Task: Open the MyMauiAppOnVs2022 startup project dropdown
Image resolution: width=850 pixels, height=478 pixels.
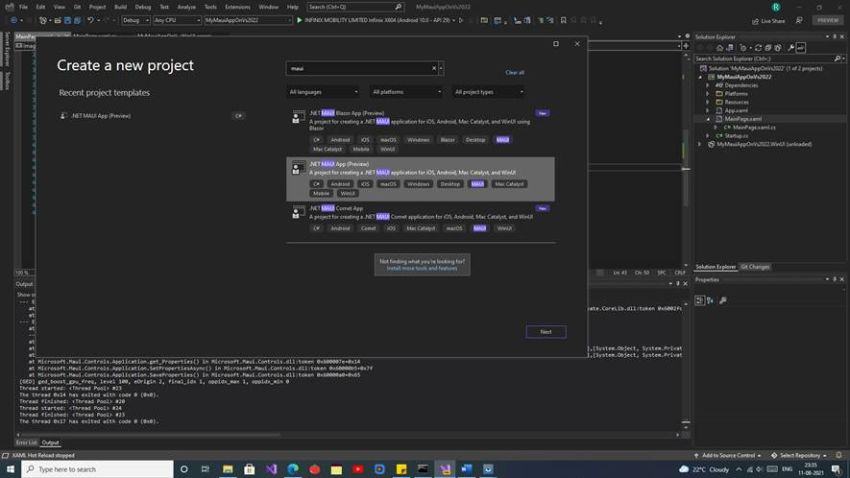Action: click(248, 20)
